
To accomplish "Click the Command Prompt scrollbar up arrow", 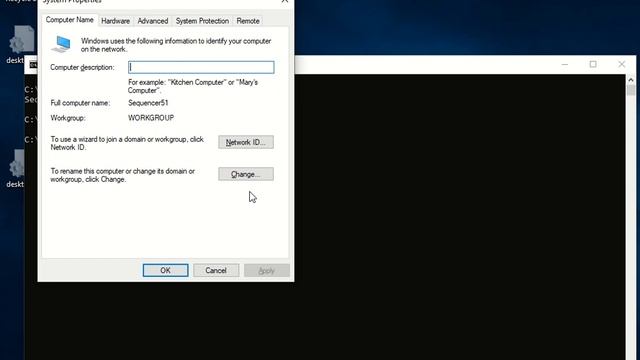I will [631, 80].
